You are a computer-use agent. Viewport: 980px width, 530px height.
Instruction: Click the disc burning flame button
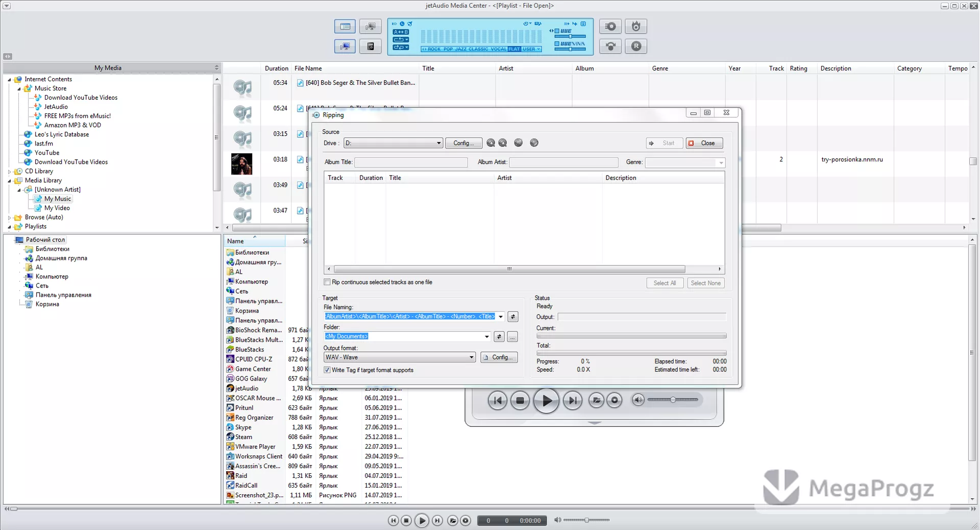[x=636, y=27]
